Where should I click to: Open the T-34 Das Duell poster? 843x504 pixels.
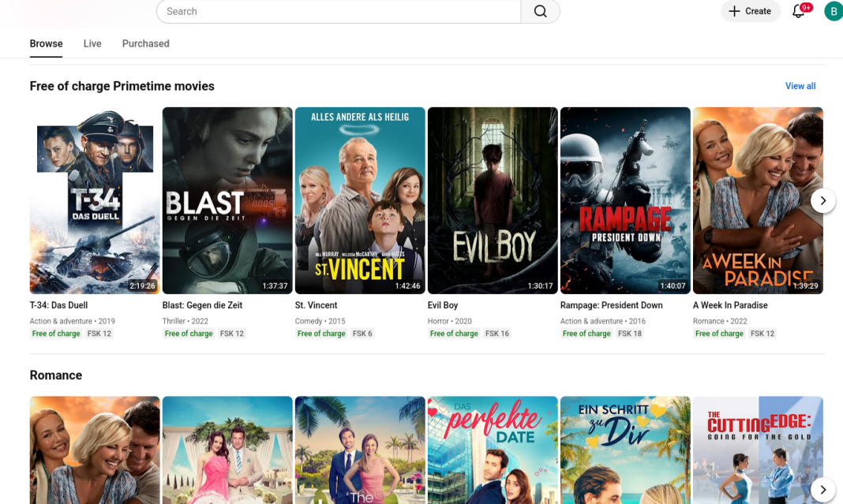point(95,200)
